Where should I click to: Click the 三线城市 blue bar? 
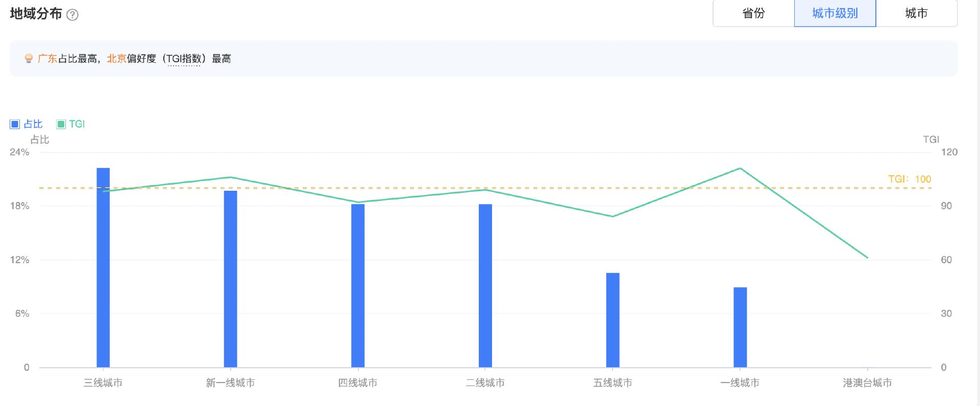click(x=103, y=267)
